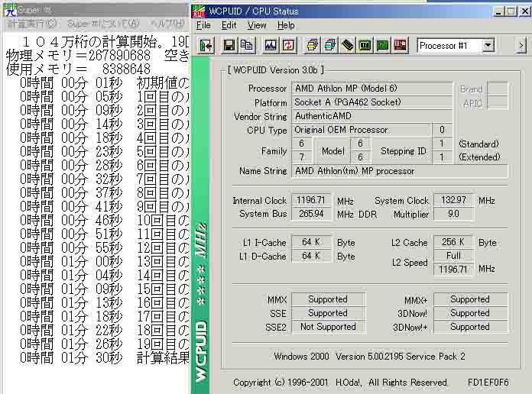Click the CPU Type field Original OEM Processor

362,130
